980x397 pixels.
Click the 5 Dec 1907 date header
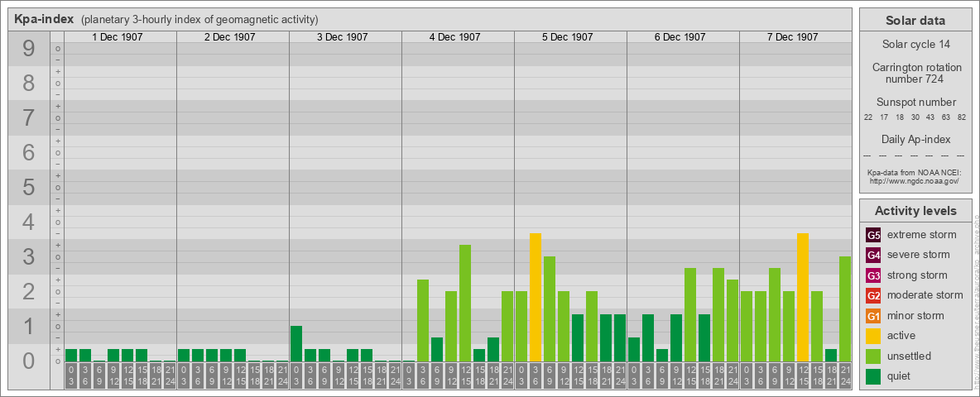[x=568, y=37]
